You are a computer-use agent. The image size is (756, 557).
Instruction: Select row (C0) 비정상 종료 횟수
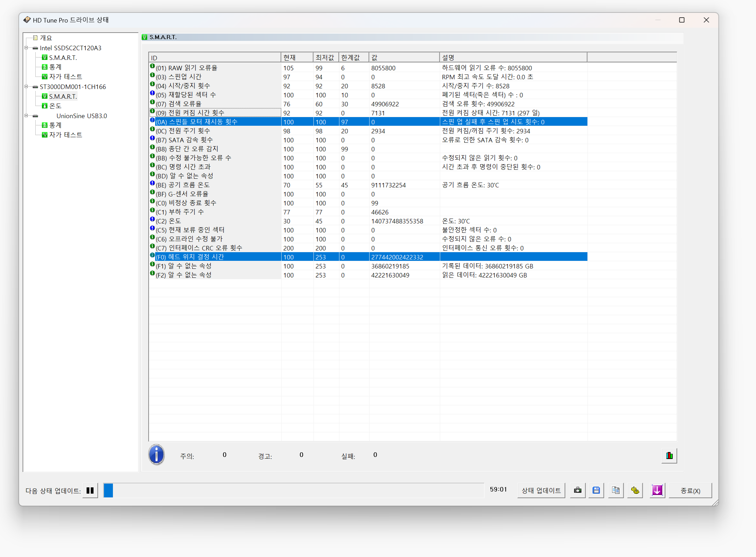(x=368, y=203)
